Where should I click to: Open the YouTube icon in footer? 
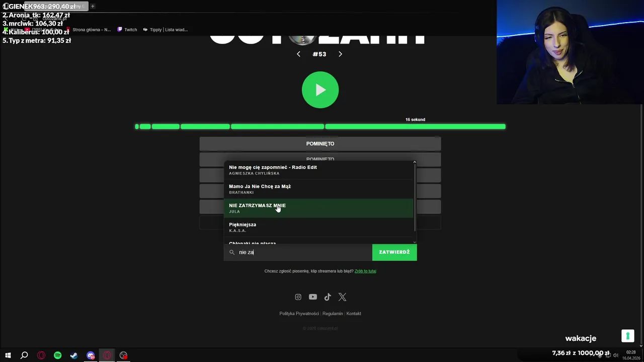coord(313,297)
